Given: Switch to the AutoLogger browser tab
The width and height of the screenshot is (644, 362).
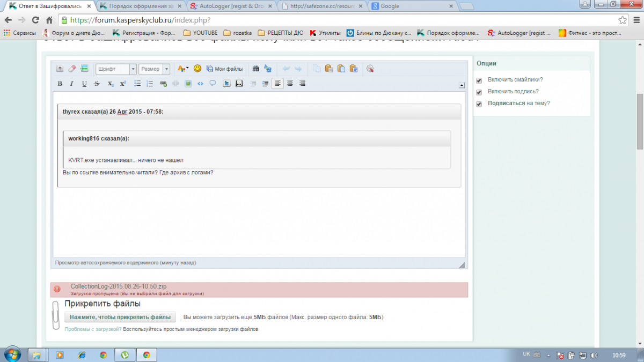Looking at the screenshot, I should 232,6.
